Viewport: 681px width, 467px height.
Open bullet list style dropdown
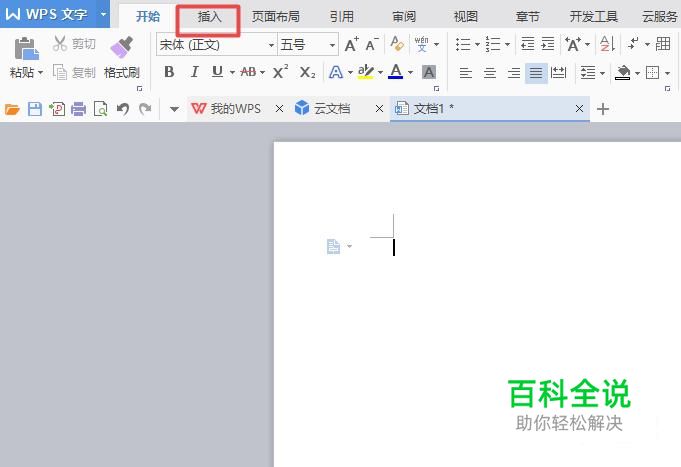(477, 44)
